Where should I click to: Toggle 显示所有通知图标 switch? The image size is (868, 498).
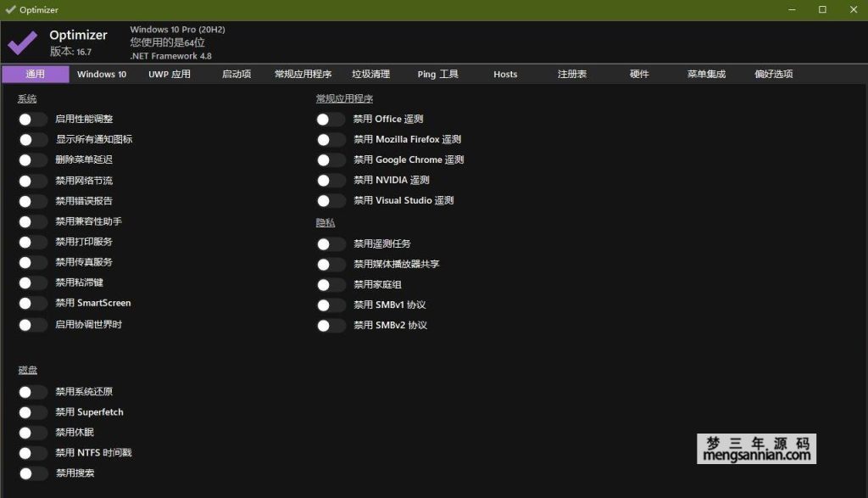[33, 140]
